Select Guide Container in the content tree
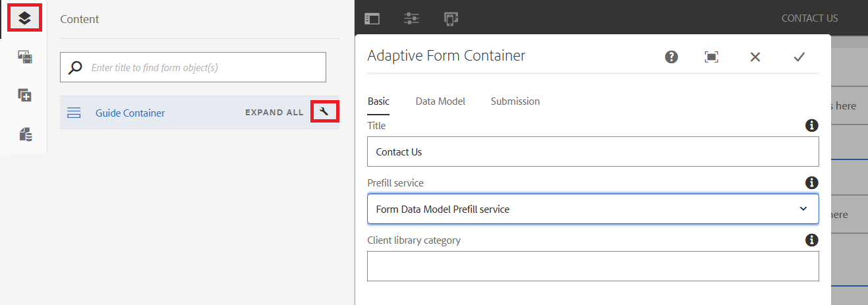Viewport: 868px width, 305px height. click(130, 113)
